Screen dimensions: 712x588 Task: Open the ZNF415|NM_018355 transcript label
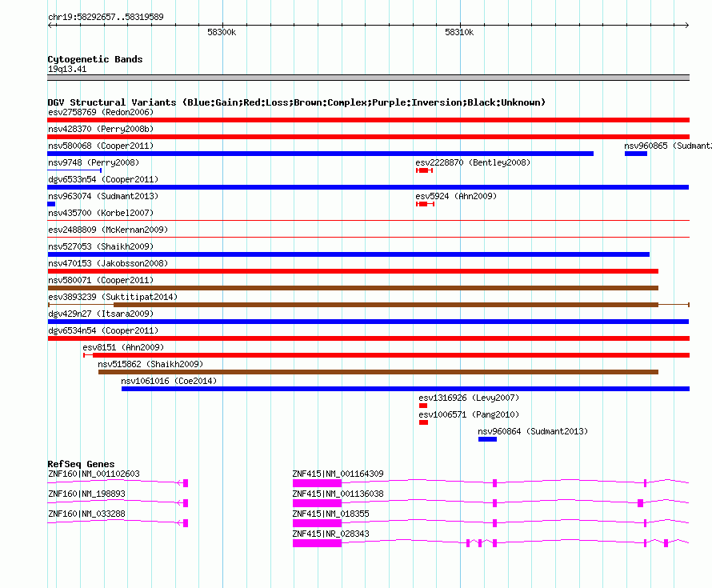point(330,514)
